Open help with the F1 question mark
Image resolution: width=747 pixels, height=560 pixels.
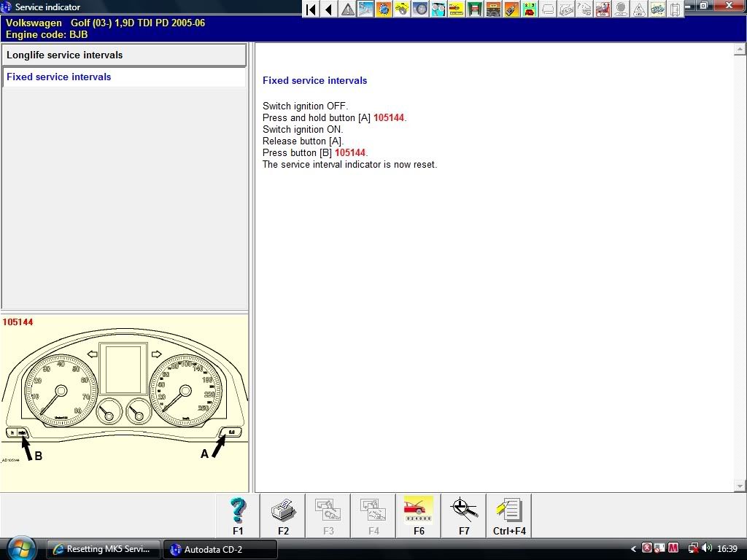[x=238, y=516]
